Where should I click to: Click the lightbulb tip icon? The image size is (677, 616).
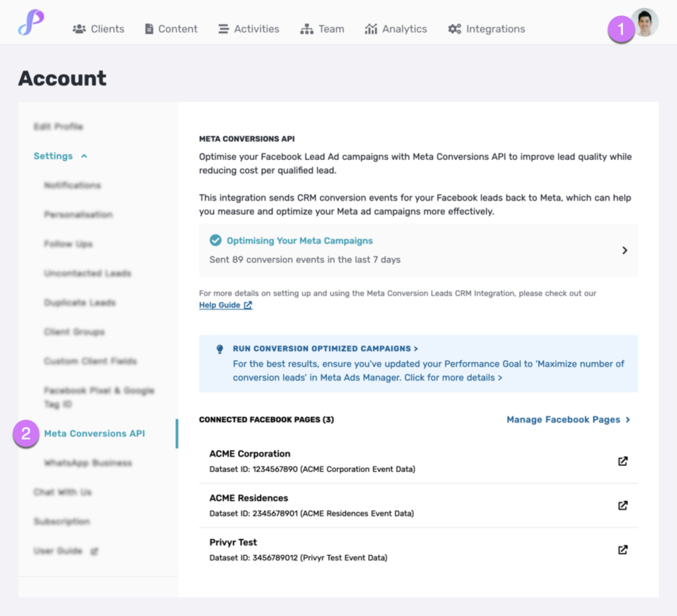[219, 349]
